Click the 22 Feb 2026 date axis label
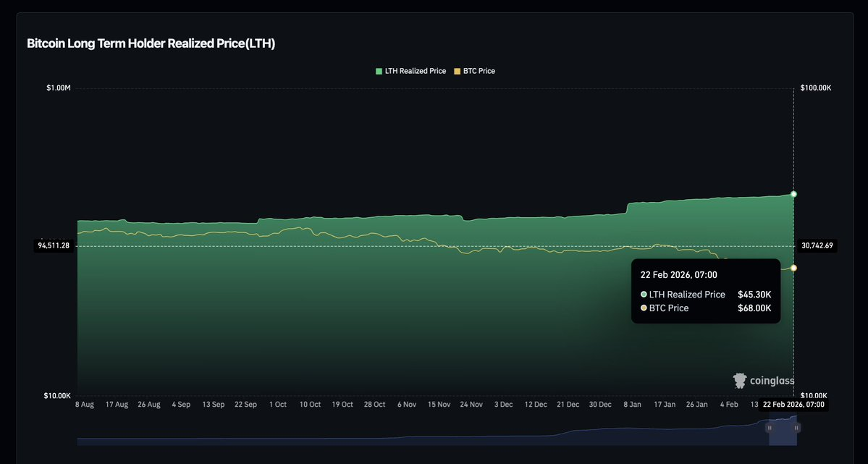Screen dimensions: 868x464 click(x=793, y=404)
